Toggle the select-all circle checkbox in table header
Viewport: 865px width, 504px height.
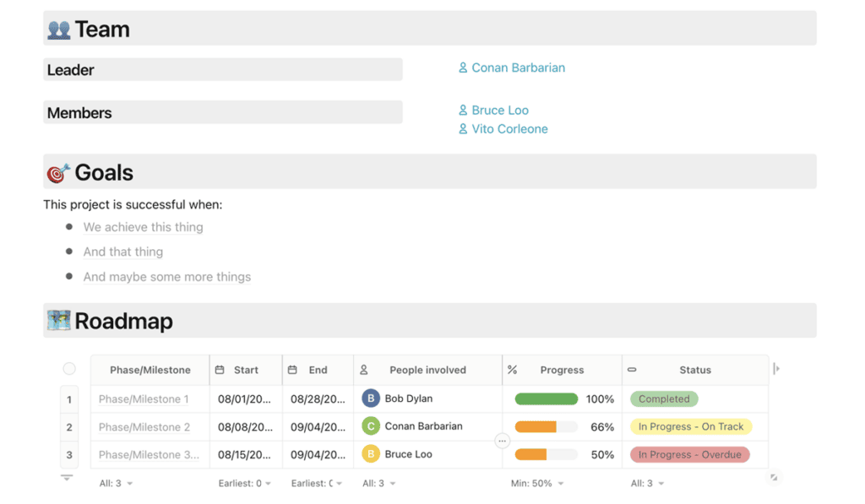[69, 369]
